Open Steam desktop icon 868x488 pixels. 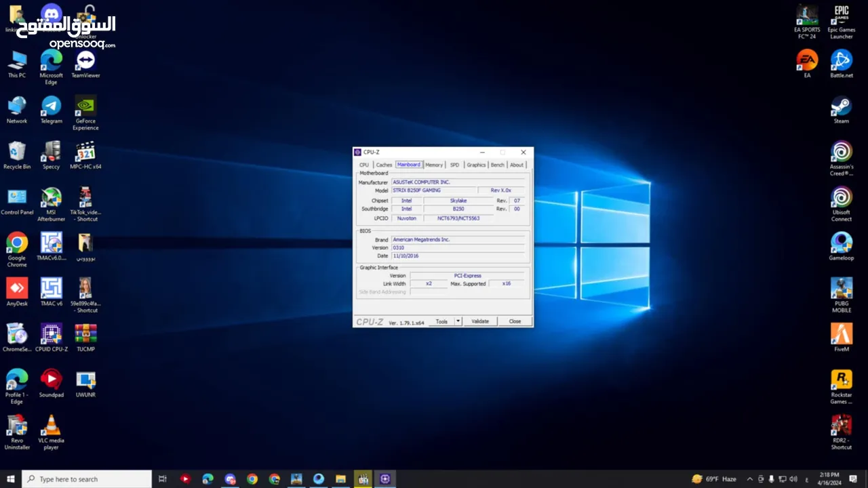[842, 110]
